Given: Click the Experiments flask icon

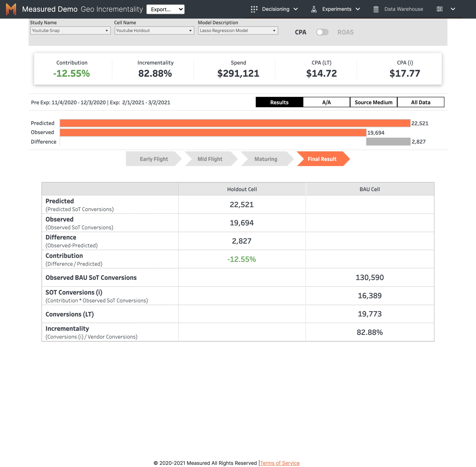Looking at the screenshot, I should [x=314, y=9].
